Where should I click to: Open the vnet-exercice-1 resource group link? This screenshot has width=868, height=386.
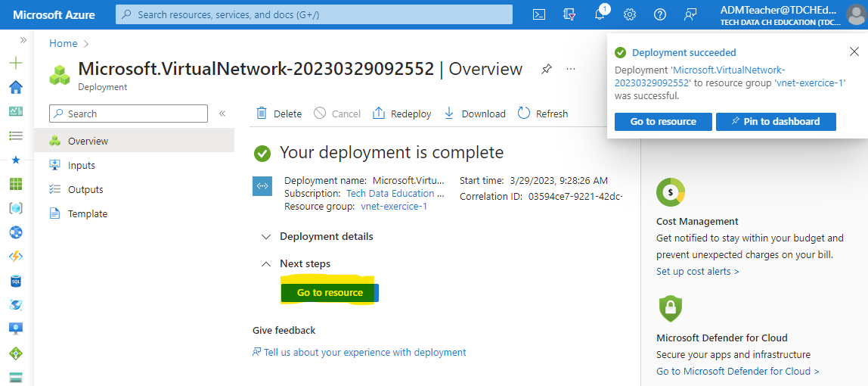click(x=394, y=207)
